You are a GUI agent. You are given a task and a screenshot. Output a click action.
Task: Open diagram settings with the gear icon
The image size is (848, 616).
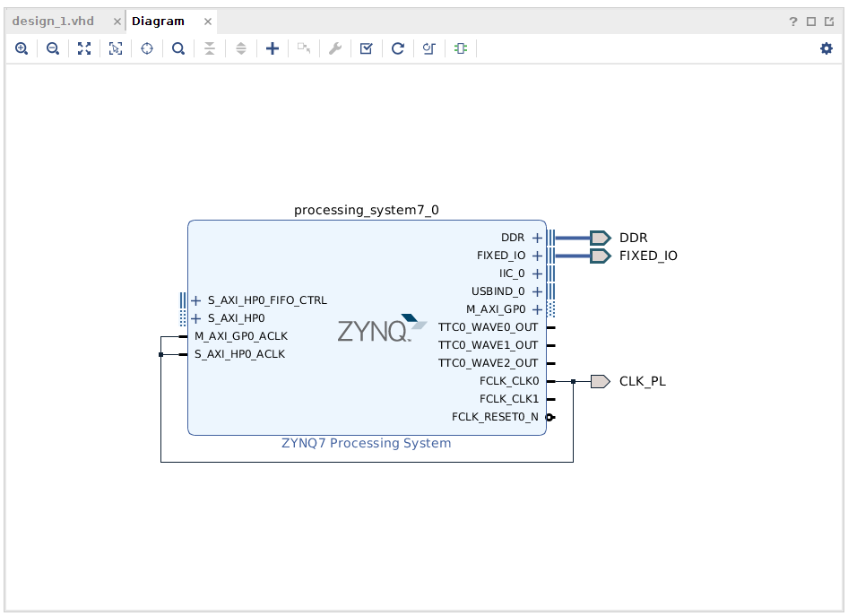pyautogui.click(x=826, y=48)
